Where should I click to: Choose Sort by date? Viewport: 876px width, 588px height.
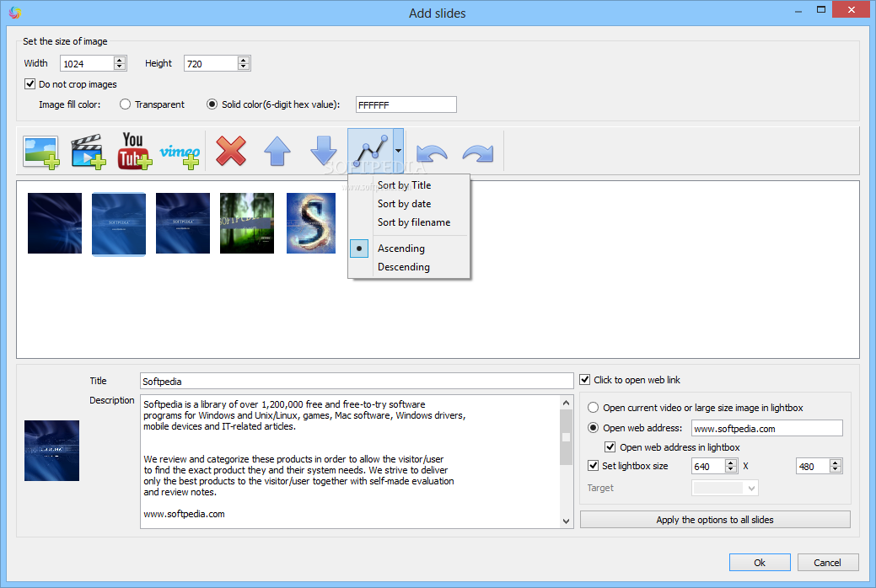pyautogui.click(x=404, y=204)
